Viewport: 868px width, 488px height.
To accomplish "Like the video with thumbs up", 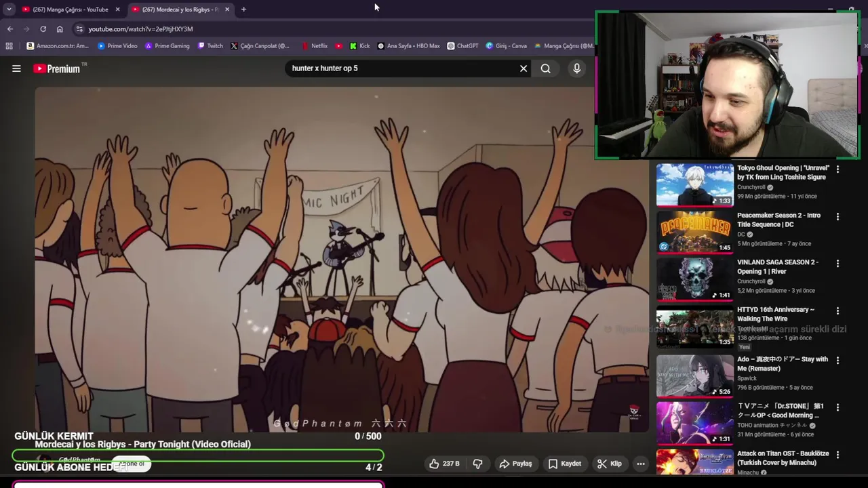I will [x=445, y=464].
